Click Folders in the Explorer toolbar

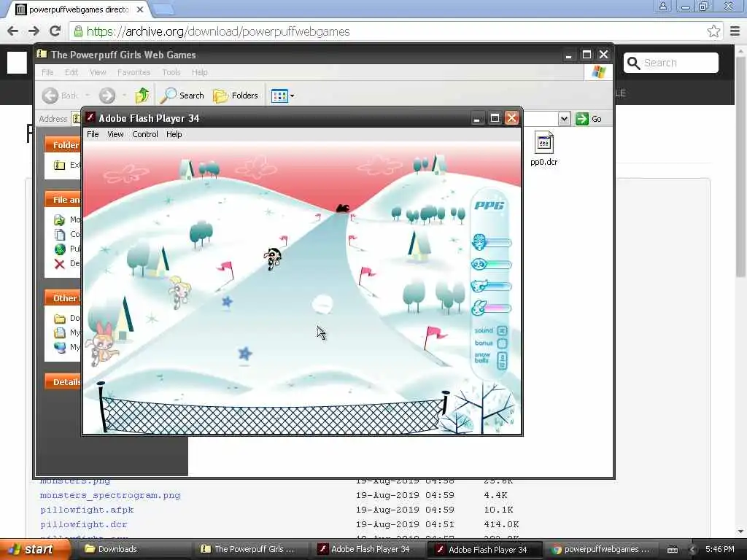[x=236, y=96]
